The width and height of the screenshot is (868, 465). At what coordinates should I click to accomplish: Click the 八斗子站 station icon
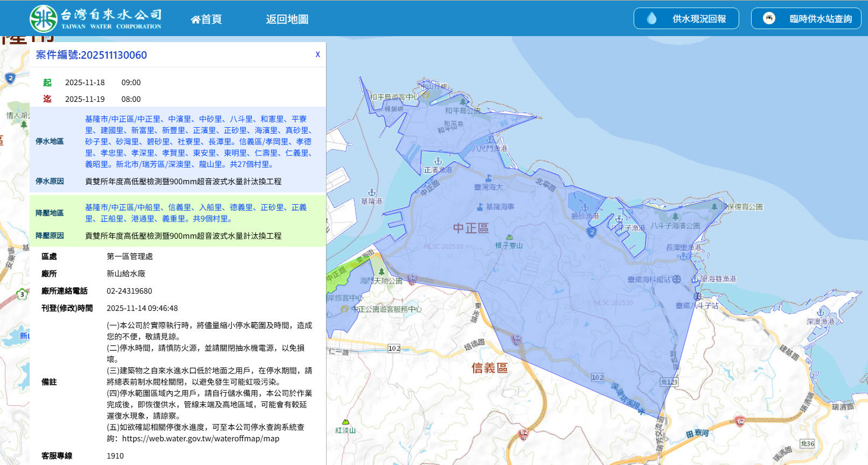(698, 296)
